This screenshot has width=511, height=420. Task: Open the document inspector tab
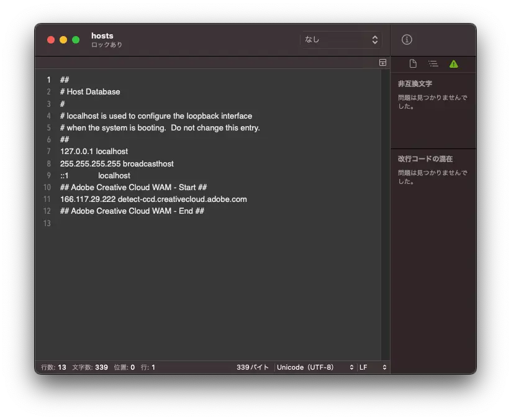[413, 64]
